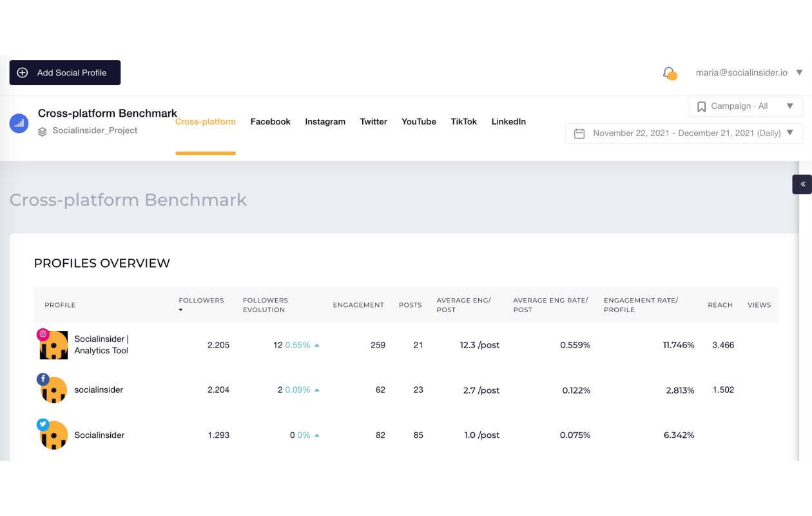Click the green up arrow next to 0%

click(x=317, y=435)
